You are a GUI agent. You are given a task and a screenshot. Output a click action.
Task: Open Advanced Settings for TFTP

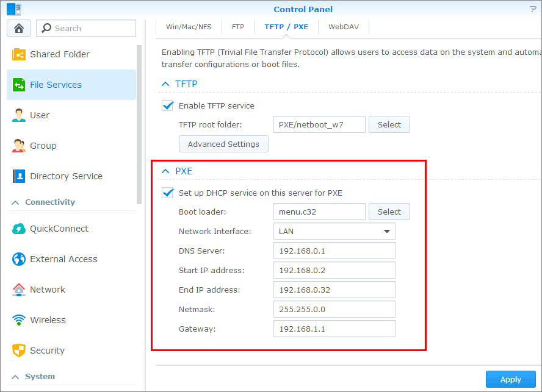tap(223, 144)
